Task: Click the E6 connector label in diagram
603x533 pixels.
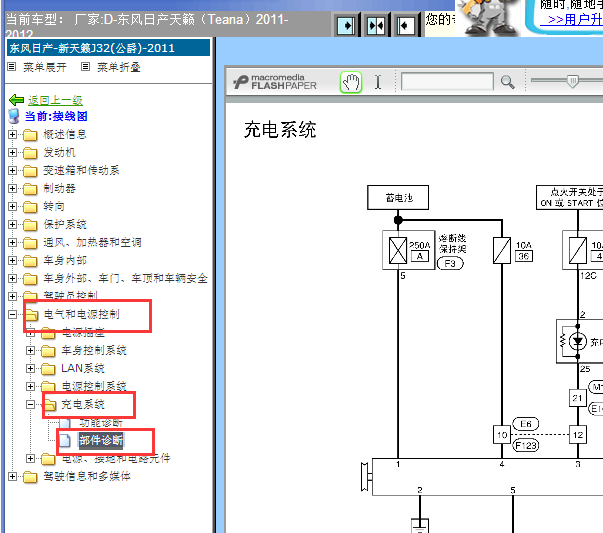Action: tap(526, 424)
